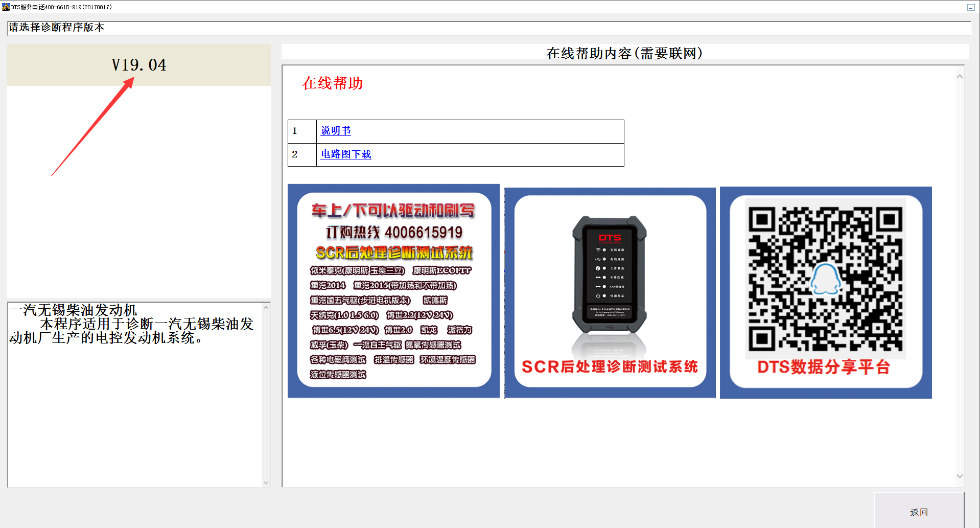The image size is (980, 528).
Task: Minimize the DTS window
Action: [x=970, y=7]
